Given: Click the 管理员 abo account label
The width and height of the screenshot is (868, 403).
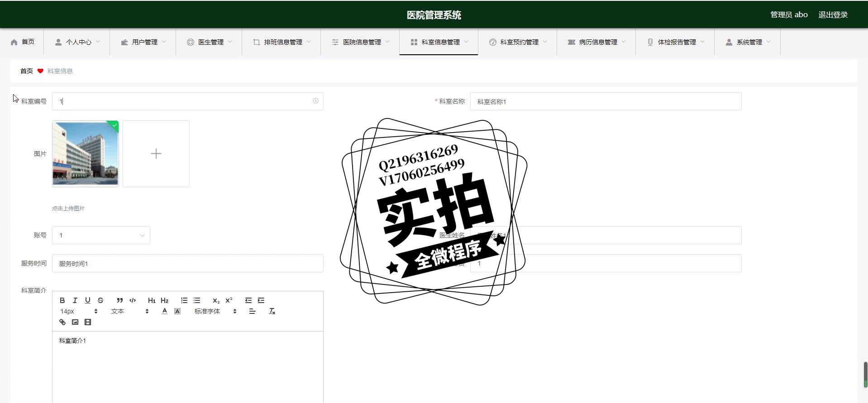Looking at the screenshot, I should pos(789,15).
